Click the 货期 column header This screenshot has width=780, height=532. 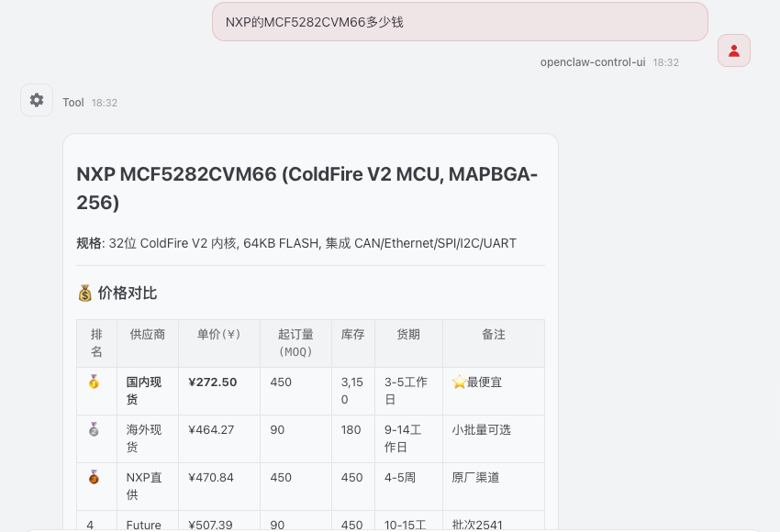(407, 335)
